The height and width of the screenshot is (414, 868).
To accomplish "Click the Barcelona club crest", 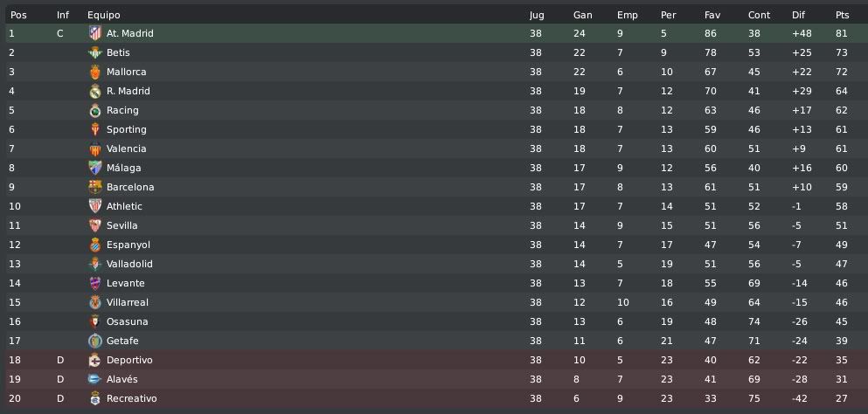I will click(95, 187).
